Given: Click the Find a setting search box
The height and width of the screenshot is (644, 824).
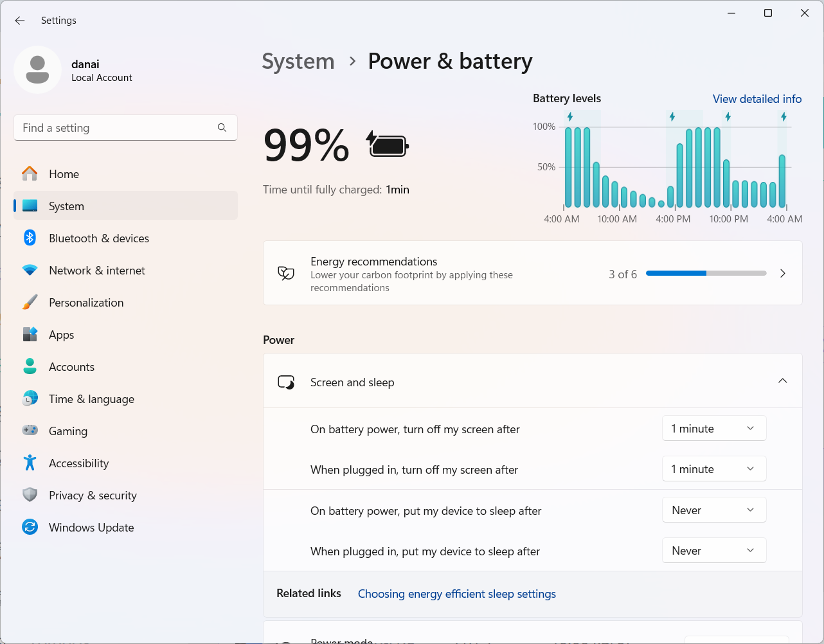Looking at the screenshot, I should [x=116, y=128].
